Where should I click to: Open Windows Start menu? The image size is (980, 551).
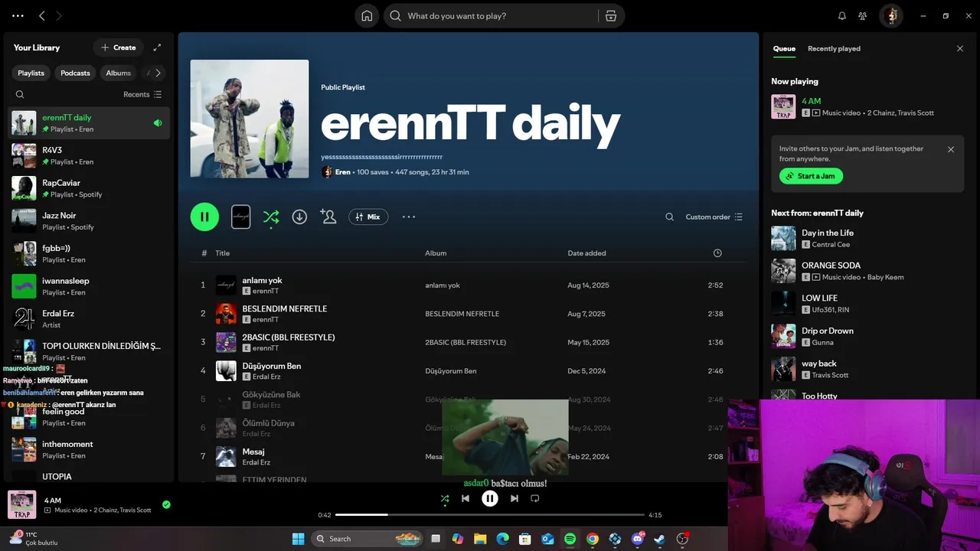coord(299,539)
